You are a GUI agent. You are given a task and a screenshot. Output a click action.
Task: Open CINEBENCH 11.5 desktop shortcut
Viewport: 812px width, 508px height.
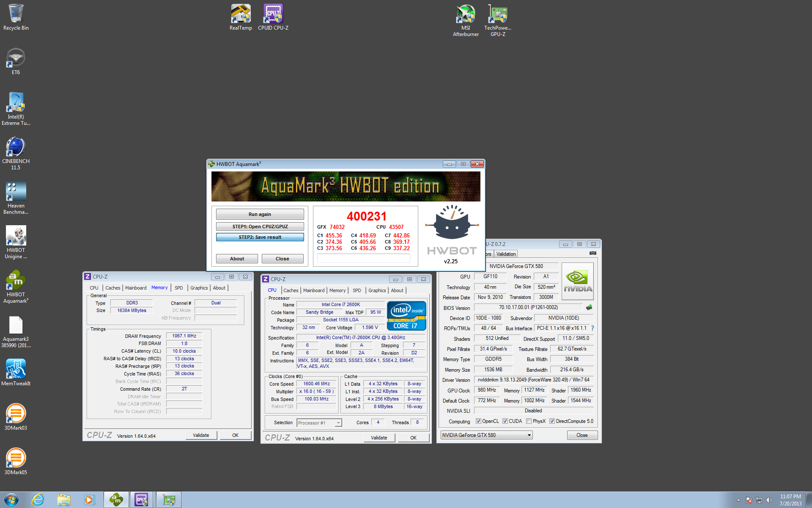[x=16, y=154]
